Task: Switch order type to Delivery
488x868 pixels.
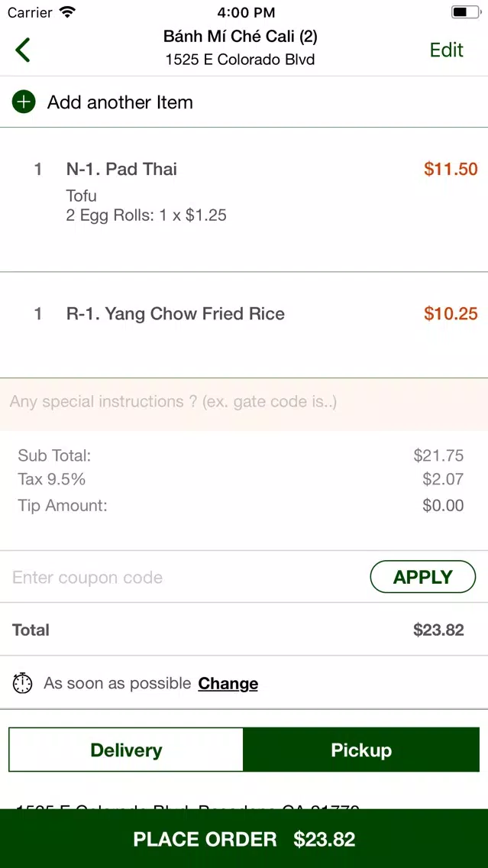Action: (x=126, y=750)
